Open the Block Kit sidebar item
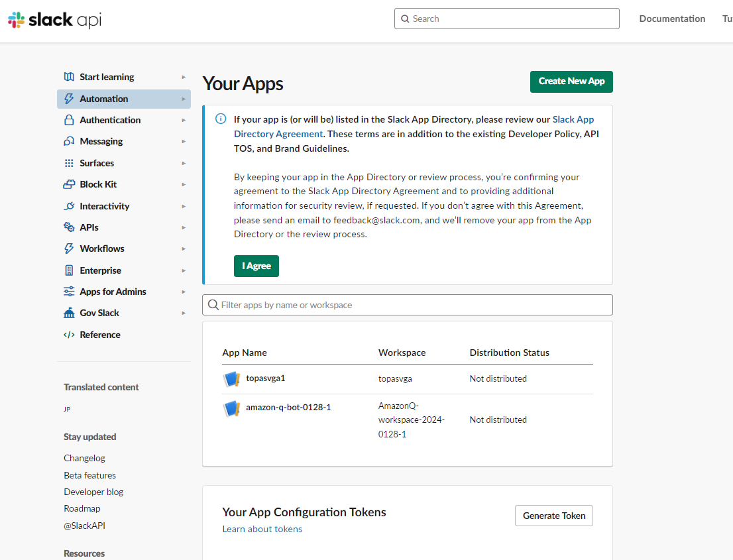733x560 pixels. click(x=124, y=184)
